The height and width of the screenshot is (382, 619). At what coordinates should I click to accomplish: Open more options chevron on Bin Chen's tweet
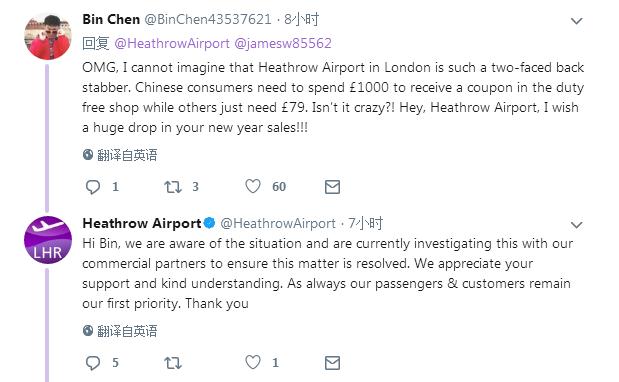click(577, 21)
